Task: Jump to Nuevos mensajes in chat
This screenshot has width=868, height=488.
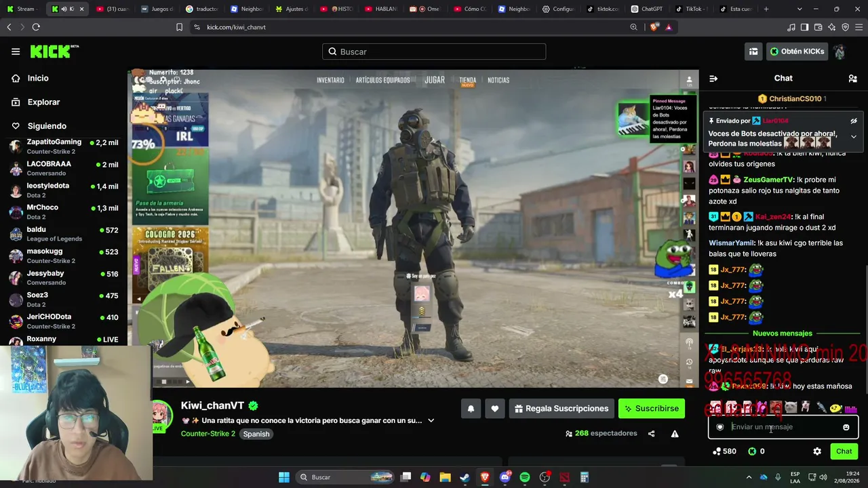Action: [783, 333]
